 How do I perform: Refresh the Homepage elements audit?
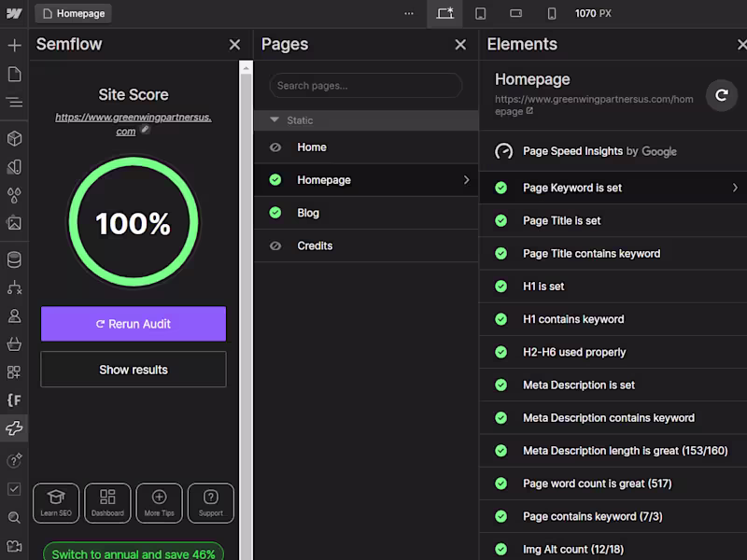(721, 95)
